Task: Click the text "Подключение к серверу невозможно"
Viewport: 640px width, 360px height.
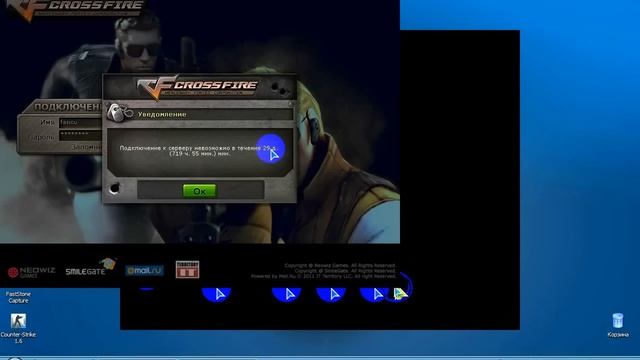Action: pos(175,148)
